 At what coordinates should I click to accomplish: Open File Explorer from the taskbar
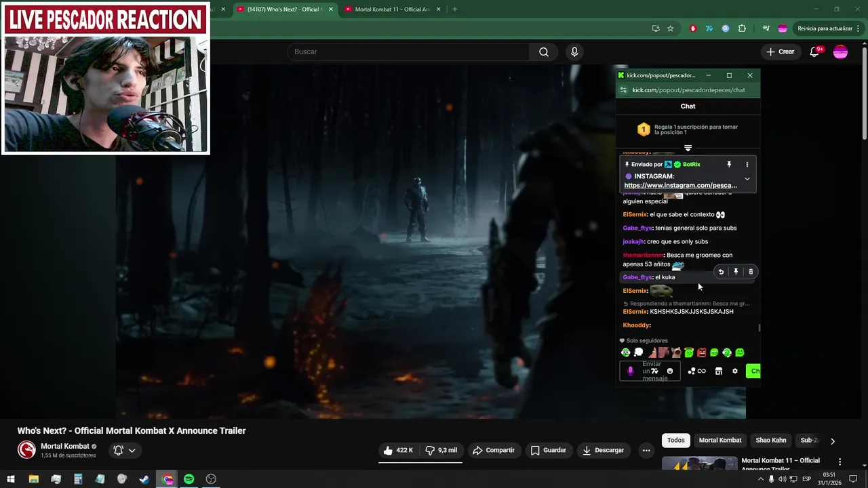34,479
